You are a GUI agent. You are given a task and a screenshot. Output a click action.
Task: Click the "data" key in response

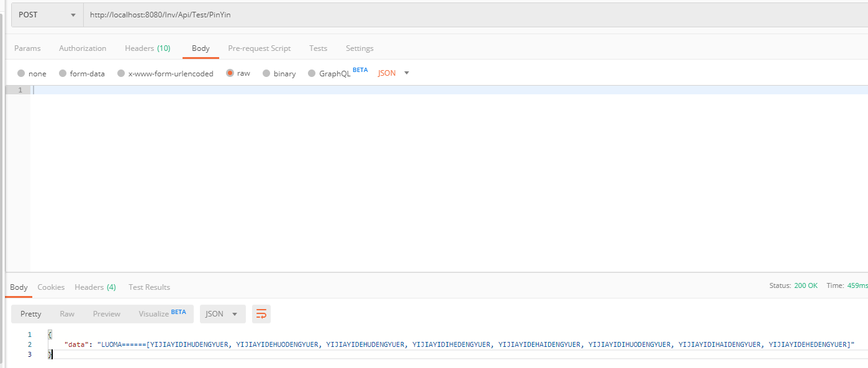[x=78, y=344]
